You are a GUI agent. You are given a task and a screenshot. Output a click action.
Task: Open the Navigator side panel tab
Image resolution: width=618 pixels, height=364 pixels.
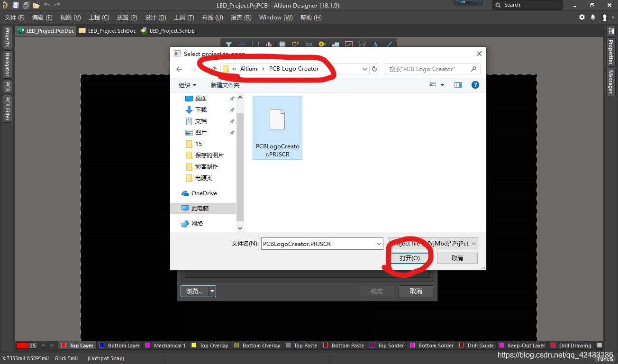(x=7, y=64)
